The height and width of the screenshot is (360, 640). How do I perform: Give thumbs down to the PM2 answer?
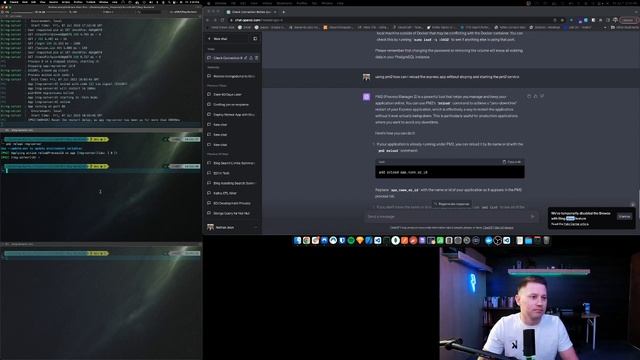pyautogui.click(x=542, y=96)
